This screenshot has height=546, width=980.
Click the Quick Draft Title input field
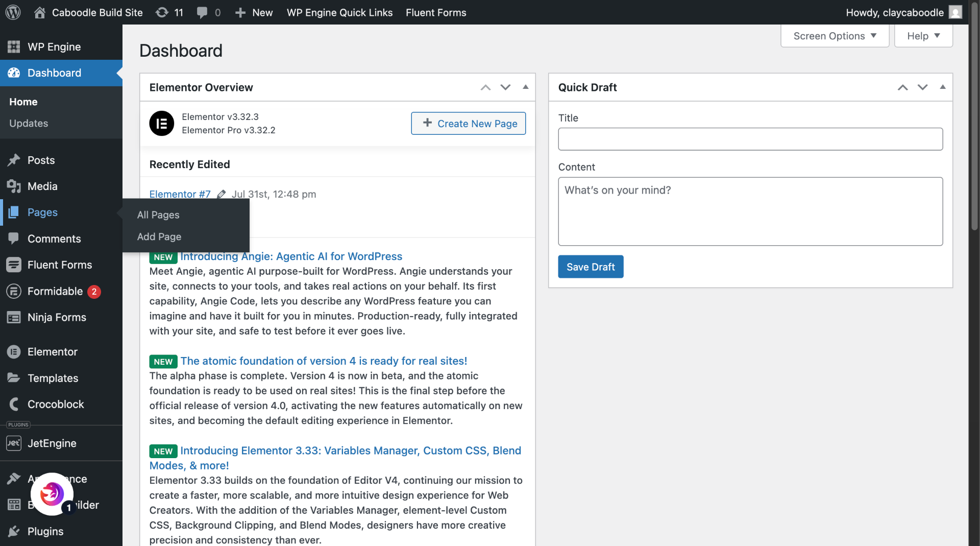point(750,139)
